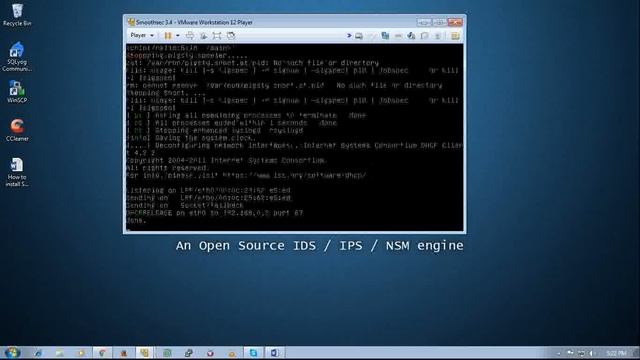This screenshot has width=640, height=360.
Task: Click the network adapter device icon in VMware
Action: click(385, 36)
